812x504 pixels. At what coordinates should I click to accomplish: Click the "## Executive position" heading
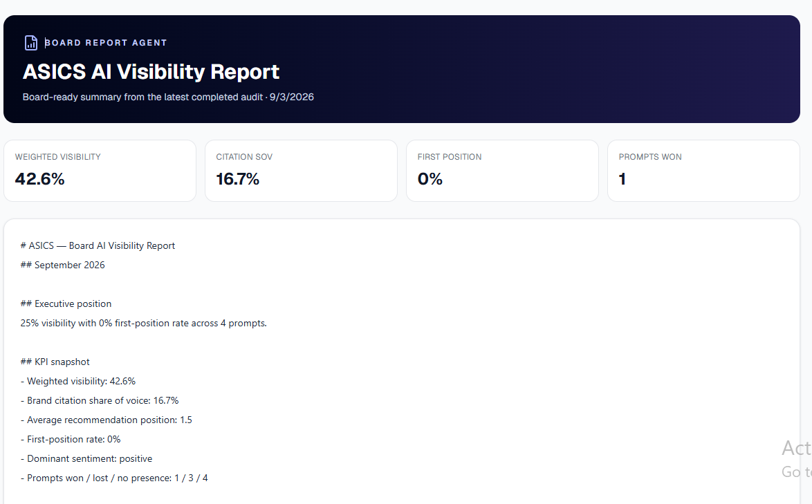coord(66,304)
